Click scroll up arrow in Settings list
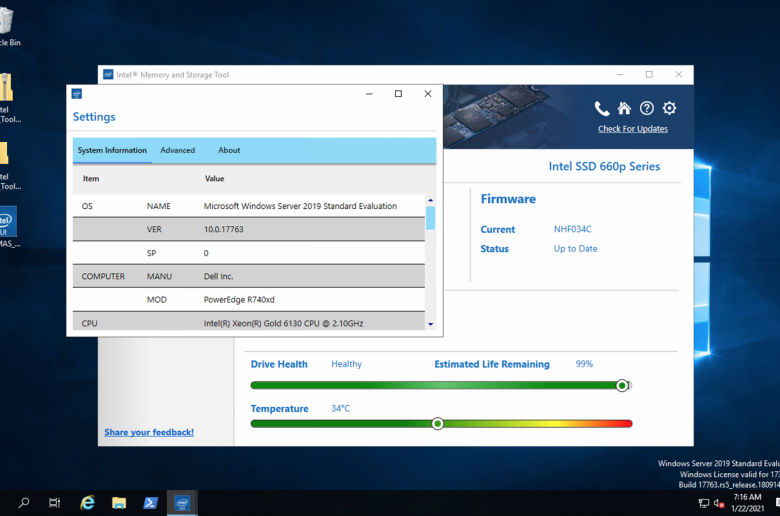Viewport: 780px width, 516px height. [x=431, y=200]
